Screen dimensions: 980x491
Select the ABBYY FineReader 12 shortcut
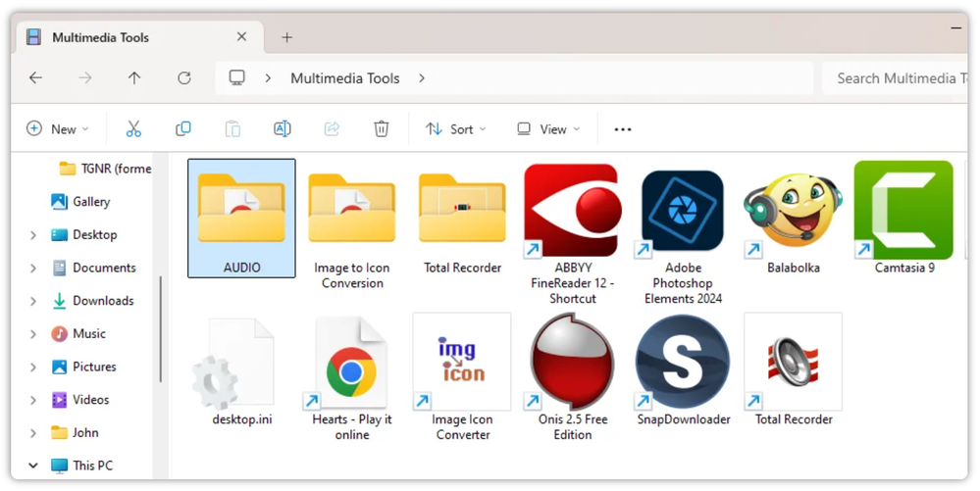point(573,233)
